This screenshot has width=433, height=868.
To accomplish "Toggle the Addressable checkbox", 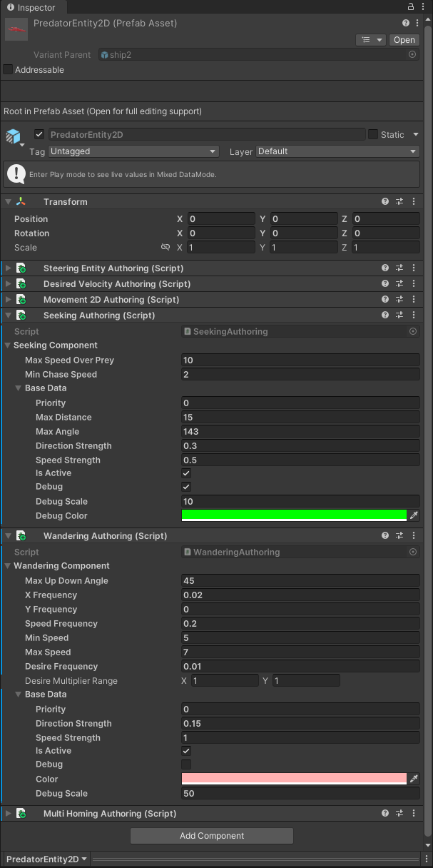I will 9,70.
